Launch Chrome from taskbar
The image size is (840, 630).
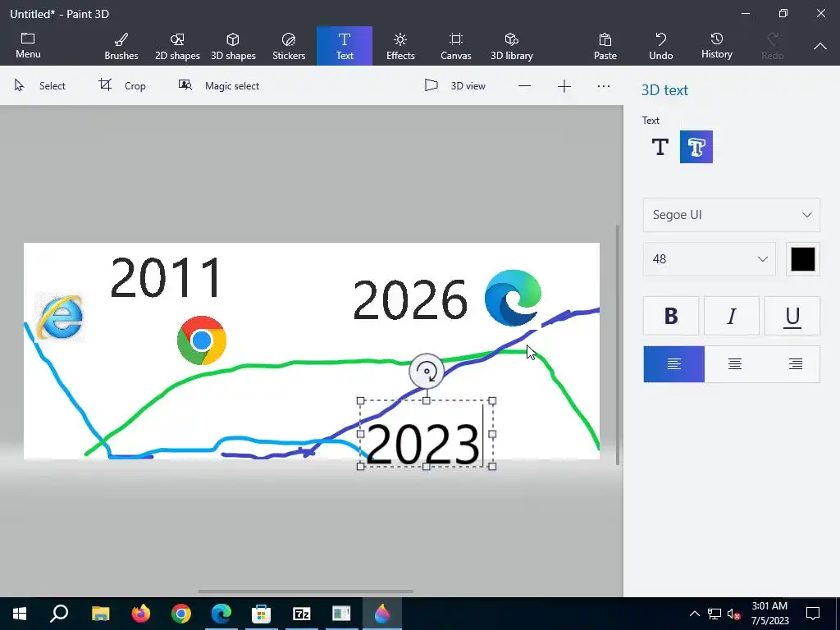click(181, 614)
